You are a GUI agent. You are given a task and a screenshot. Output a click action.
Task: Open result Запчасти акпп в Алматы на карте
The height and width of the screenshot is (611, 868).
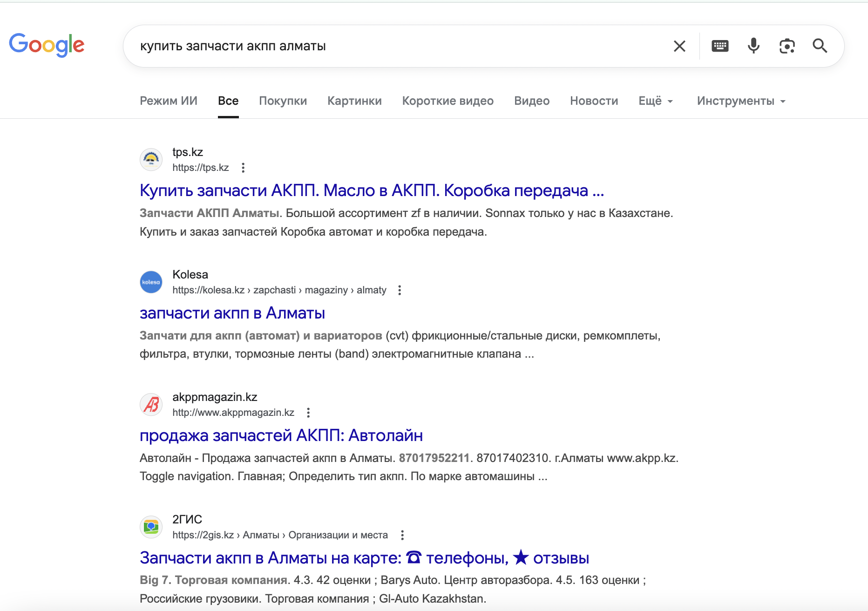[x=364, y=558]
